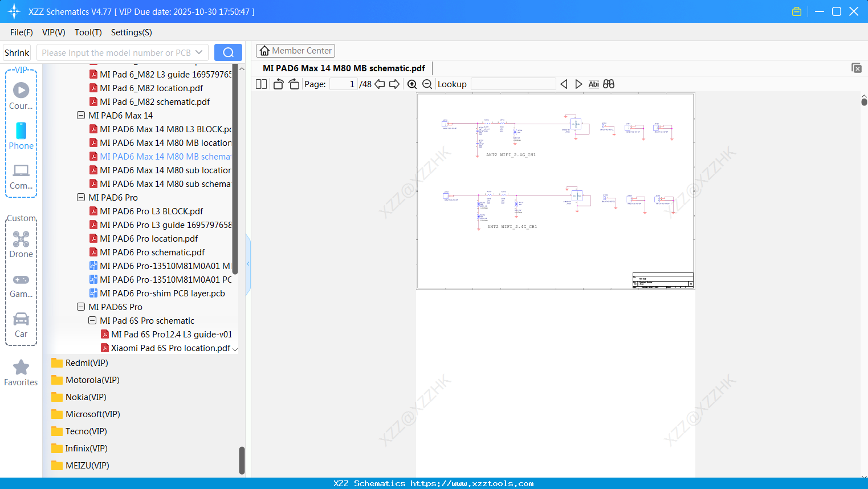Open the Infinix(VIP) folder

click(79, 449)
